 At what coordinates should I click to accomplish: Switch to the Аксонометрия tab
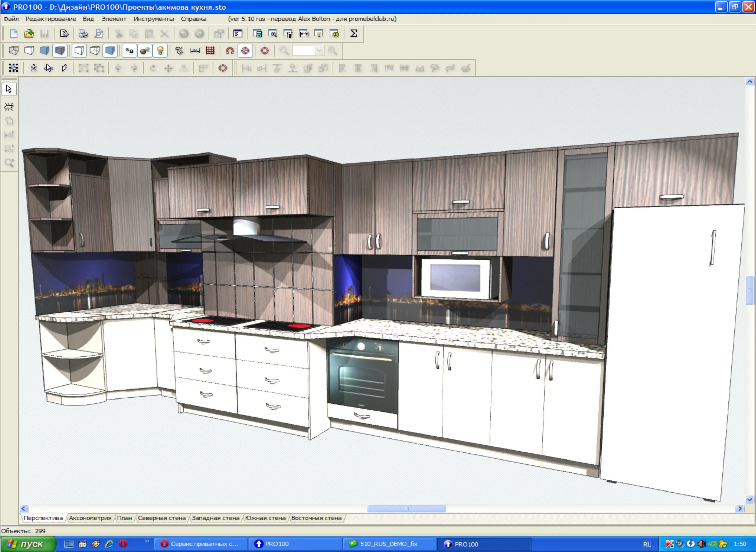[90, 518]
